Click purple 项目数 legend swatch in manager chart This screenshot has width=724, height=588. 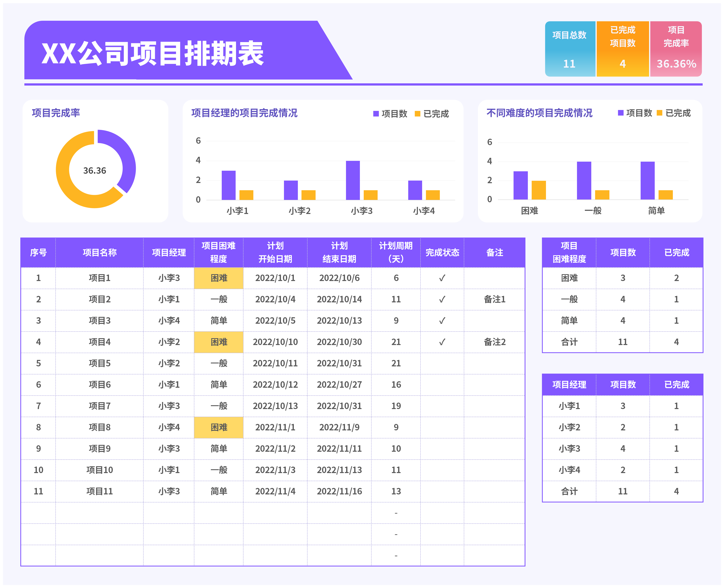click(376, 114)
